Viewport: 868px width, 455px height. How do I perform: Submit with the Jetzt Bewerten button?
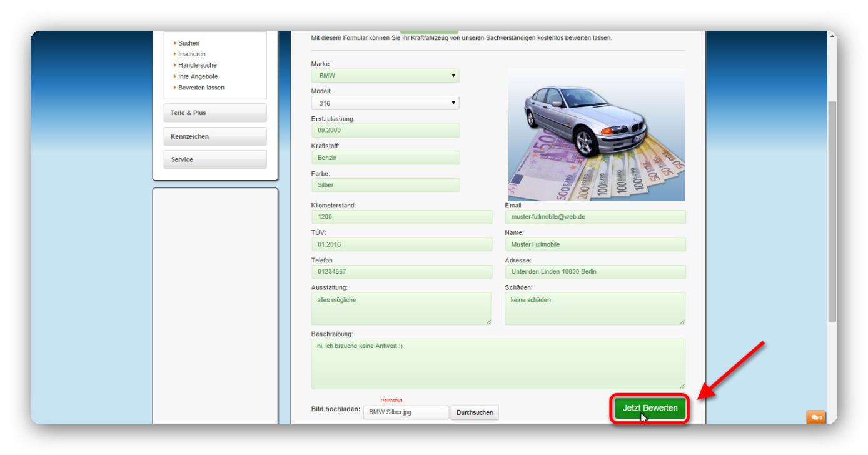pyautogui.click(x=650, y=408)
